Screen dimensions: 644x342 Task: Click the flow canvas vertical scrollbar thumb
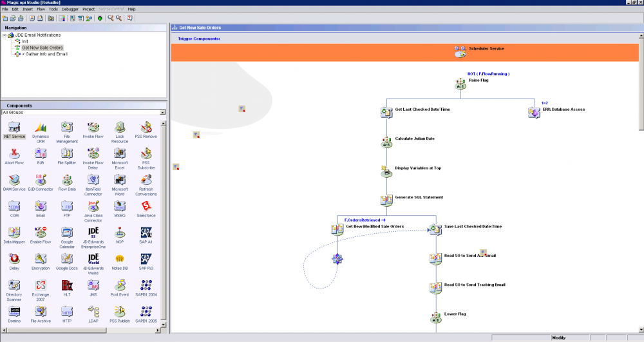pos(641,84)
